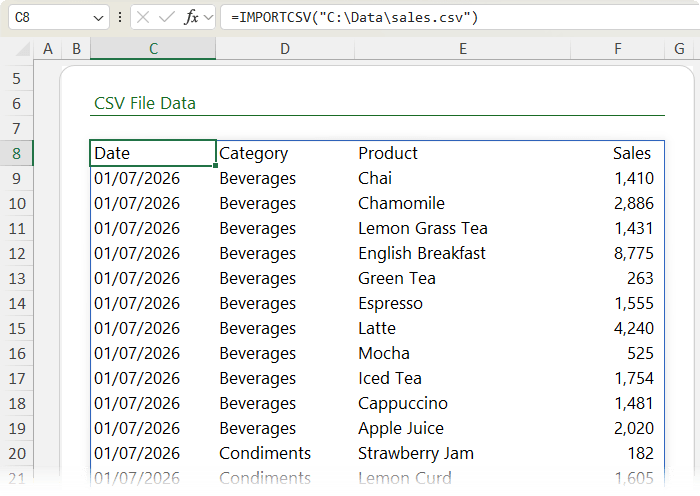Viewport: 700px width, 496px height.
Task: Click the Cancel X icon in formula bar
Action: coord(143,17)
